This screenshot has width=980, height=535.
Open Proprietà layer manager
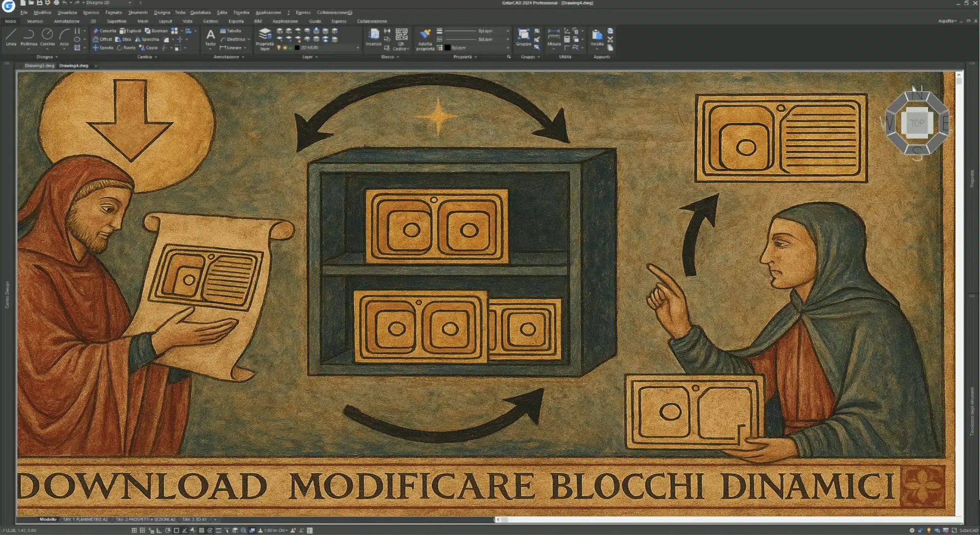265,39
